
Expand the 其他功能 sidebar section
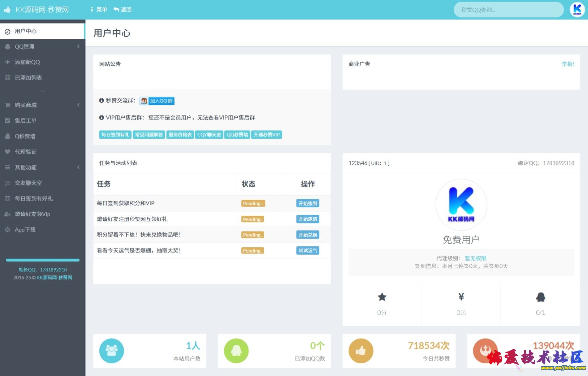(42, 167)
